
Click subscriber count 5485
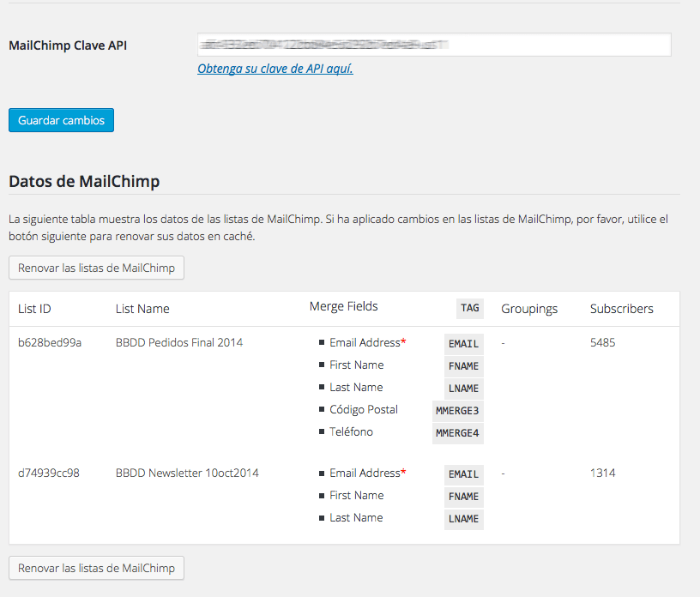click(x=603, y=342)
